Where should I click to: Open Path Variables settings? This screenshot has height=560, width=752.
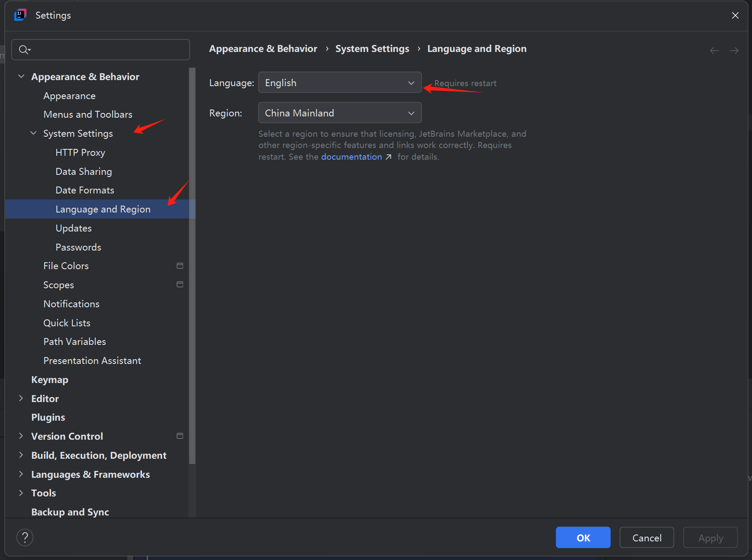click(x=74, y=341)
